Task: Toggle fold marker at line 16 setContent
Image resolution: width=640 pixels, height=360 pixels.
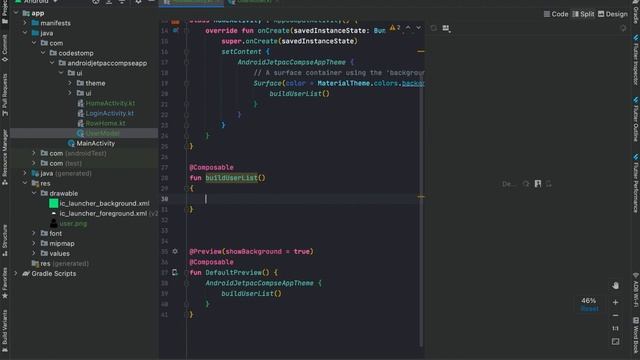Action: point(187,52)
